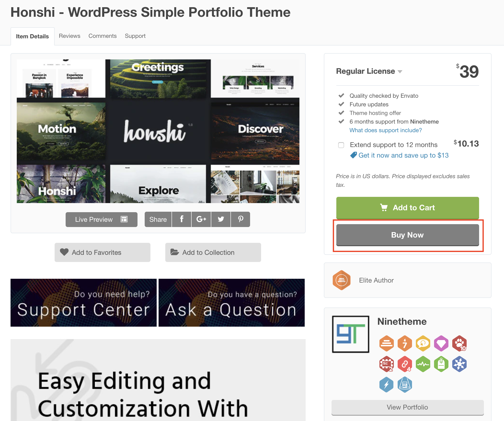Open the Reviews tab
The width and height of the screenshot is (504, 421).
pos(70,36)
